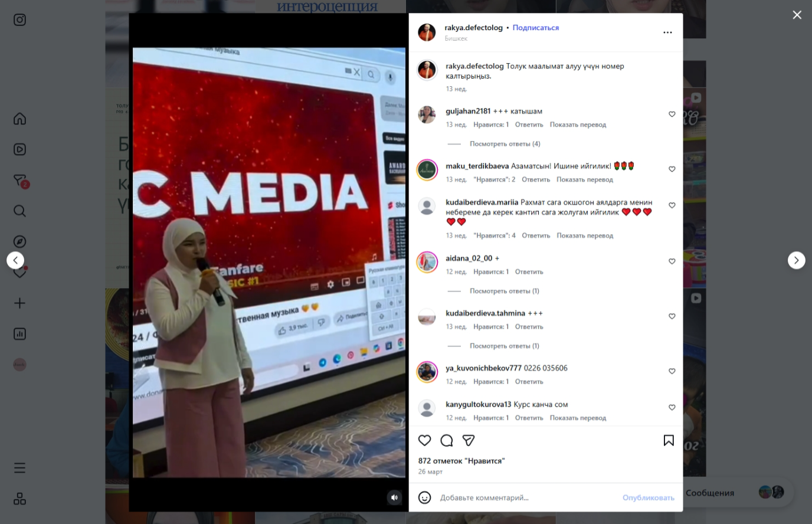This screenshot has width=812, height=524.
Task: Open ya_kuvonichbekov777's profile avatar
Action: click(x=427, y=372)
